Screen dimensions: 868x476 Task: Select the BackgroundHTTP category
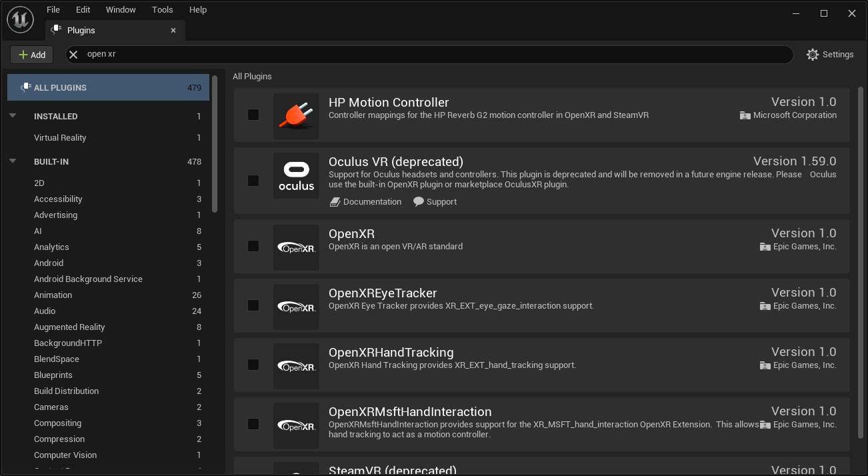point(108,343)
